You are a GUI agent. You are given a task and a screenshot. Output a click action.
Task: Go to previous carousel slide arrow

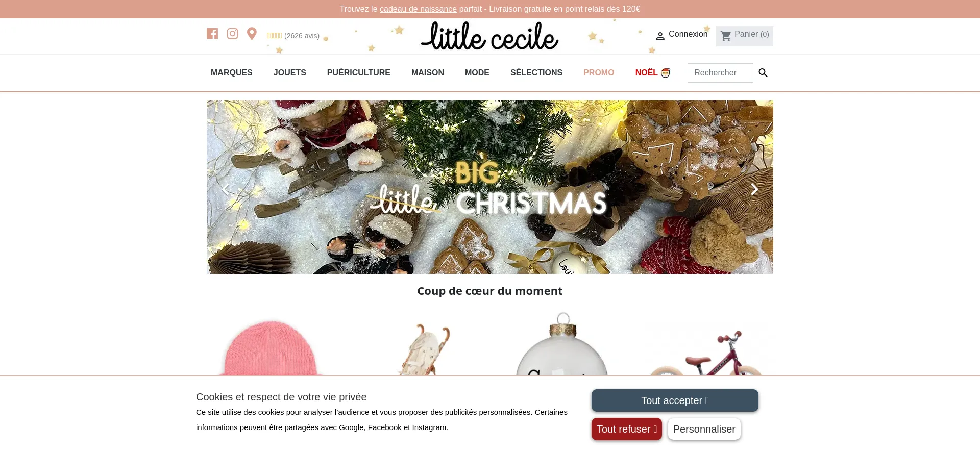226,189
